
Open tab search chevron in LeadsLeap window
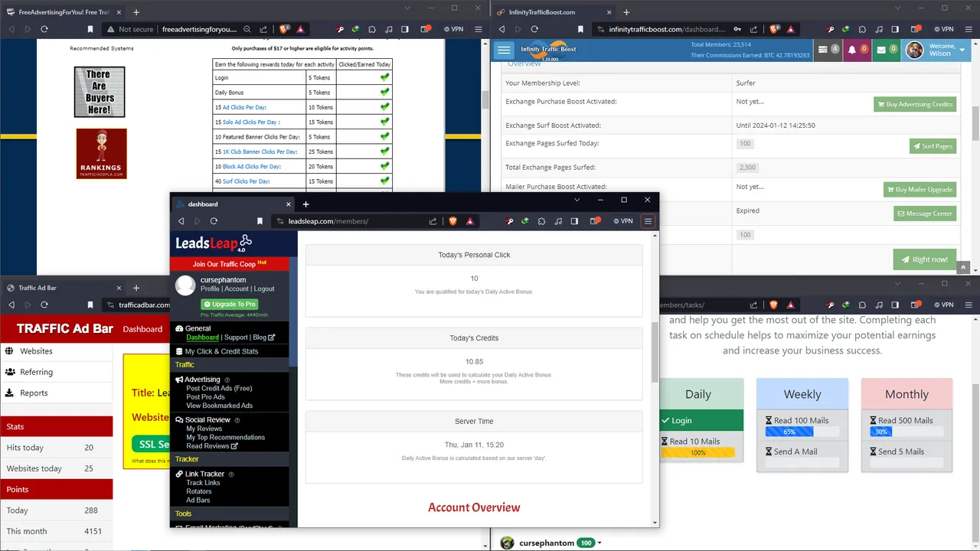[577, 200]
